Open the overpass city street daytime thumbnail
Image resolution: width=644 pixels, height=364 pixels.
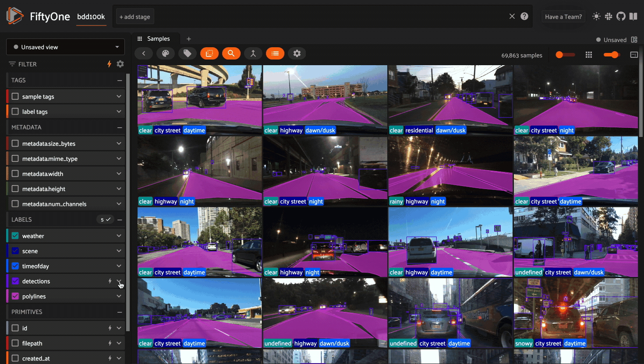pos(200,100)
